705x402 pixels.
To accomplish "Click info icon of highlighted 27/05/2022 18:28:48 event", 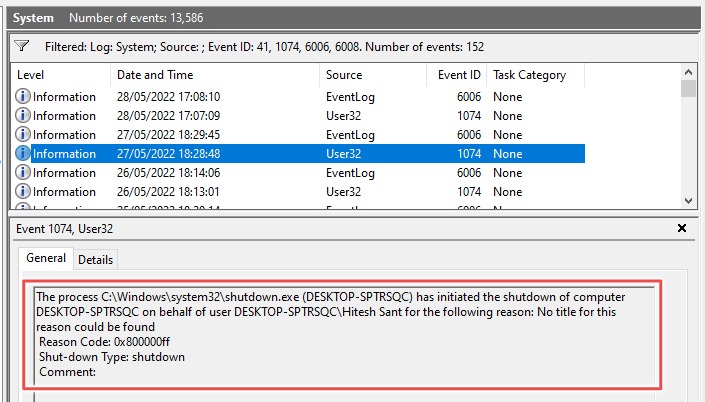I will click(23, 154).
